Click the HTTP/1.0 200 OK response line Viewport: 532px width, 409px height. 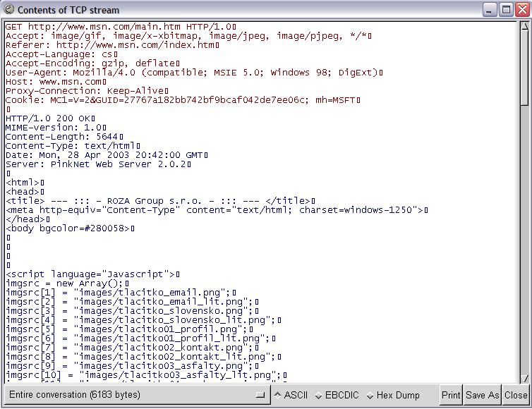(49, 118)
